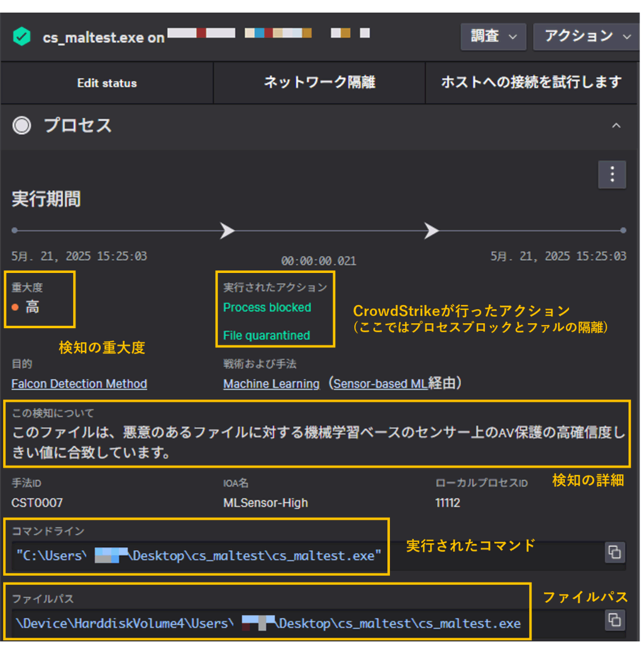
Task: Open the Machine Learning link
Action: tap(271, 384)
